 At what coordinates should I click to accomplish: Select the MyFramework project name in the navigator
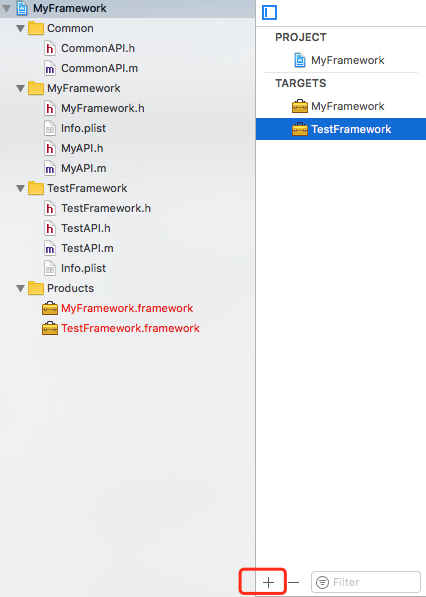coord(70,8)
